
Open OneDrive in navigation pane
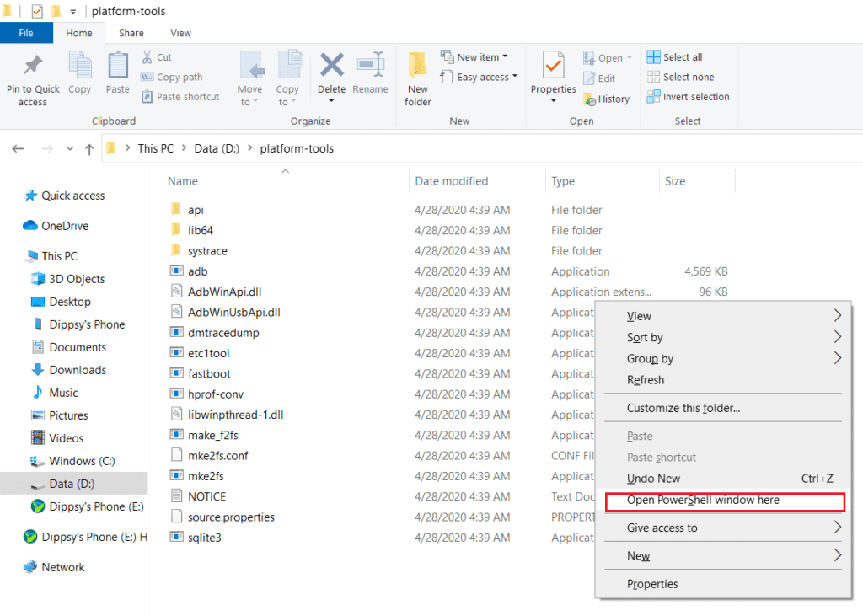pyautogui.click(x=56, y=226)
